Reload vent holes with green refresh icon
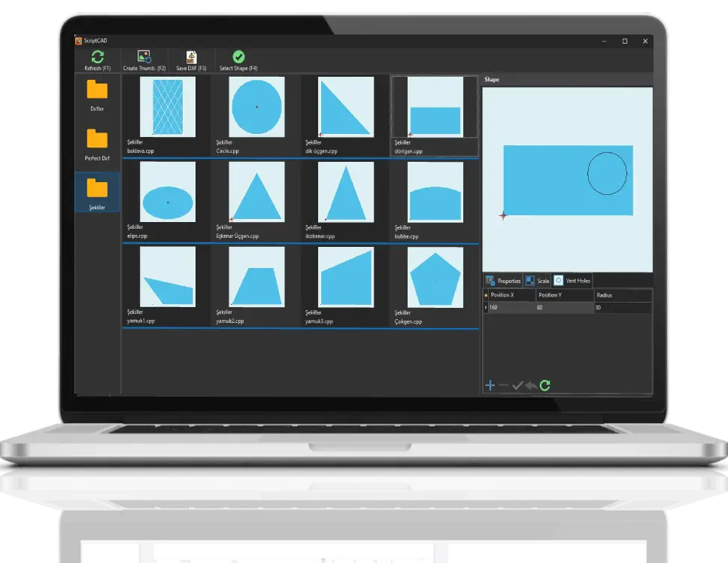 point(545,385)
